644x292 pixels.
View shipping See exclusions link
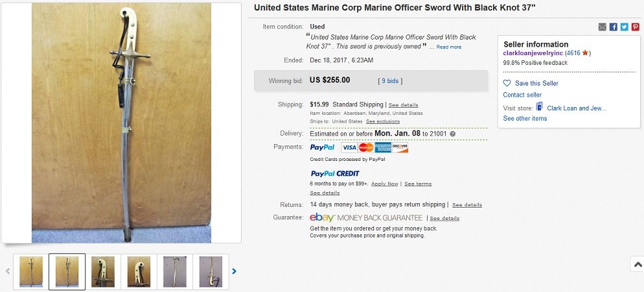click(383, 121)
